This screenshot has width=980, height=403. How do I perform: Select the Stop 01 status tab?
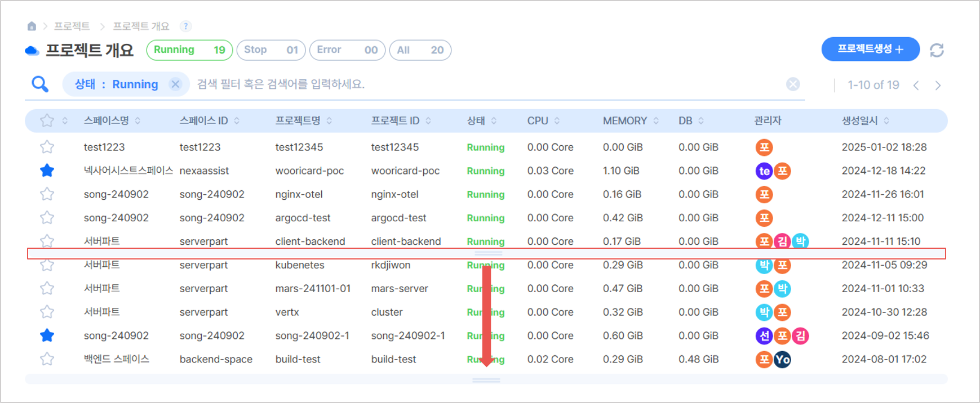pos(271,50)
